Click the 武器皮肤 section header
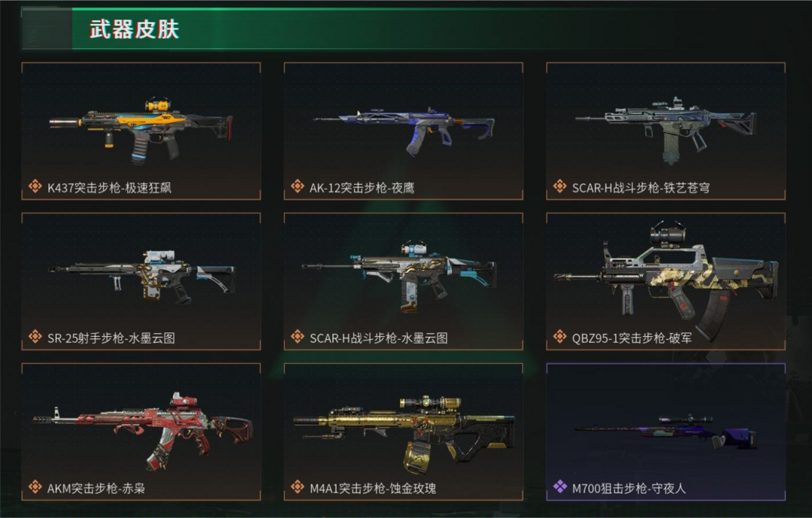 pos(134,29)
